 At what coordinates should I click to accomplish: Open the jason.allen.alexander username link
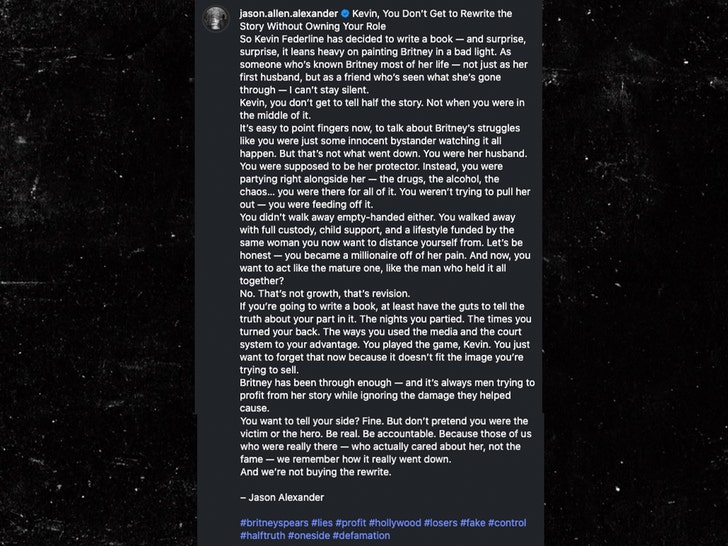pos(288,13)
